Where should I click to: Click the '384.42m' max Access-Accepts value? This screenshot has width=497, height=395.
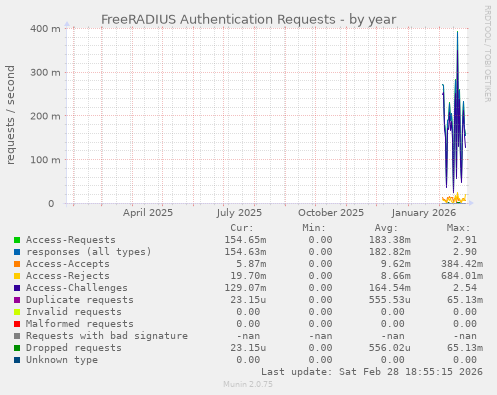coord(462,264)
